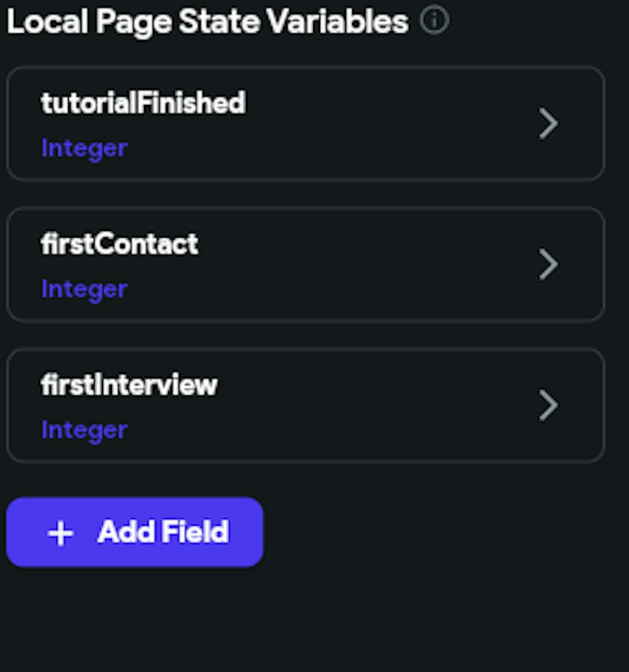This screenshot has width=629, height=672.
Task: Open the tutorialFinished variable card
Action: coord(305,123)
